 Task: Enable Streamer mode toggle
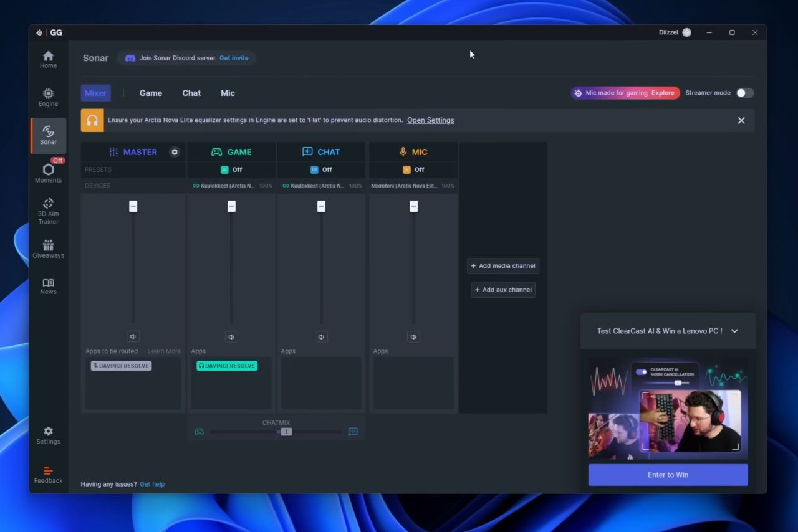[744, 93]
